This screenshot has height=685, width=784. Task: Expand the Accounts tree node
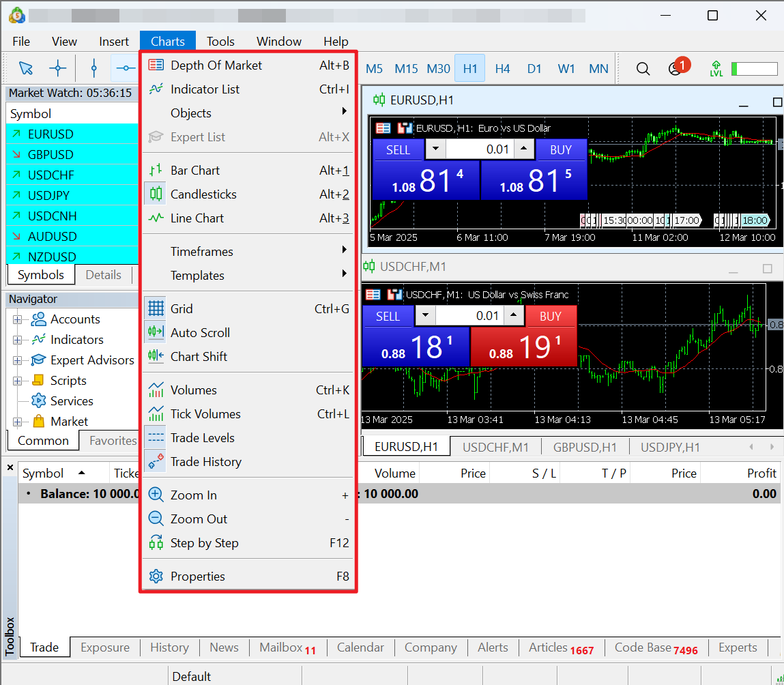[17, 319]
